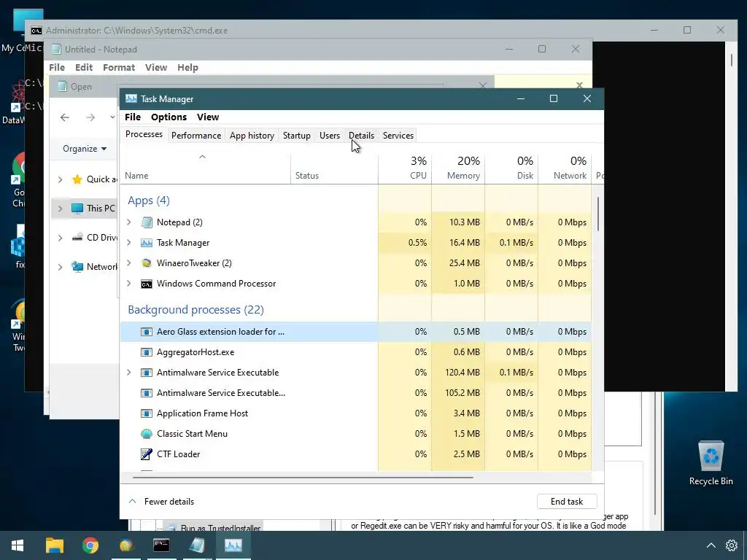The image size is (747, 560).
Task: Click the Task Manager vertical scrollbar
Action: tap(598, 214)
